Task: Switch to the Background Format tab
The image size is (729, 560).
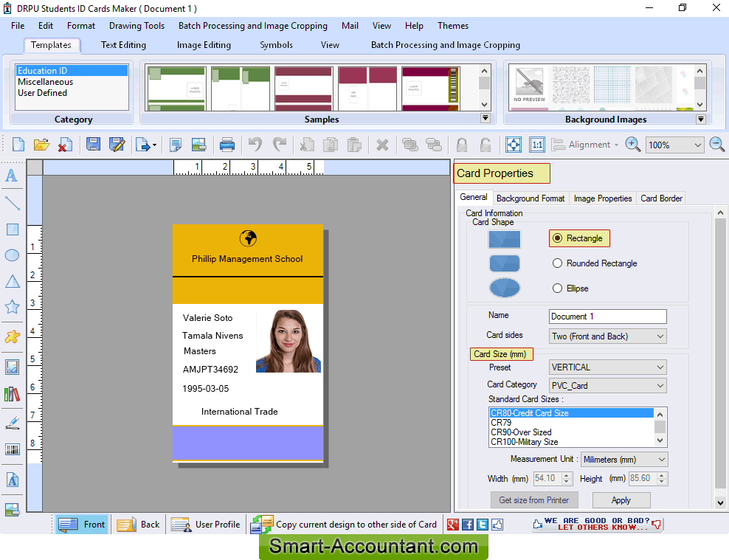Action: pyautogui.click(x=531, y=198)
